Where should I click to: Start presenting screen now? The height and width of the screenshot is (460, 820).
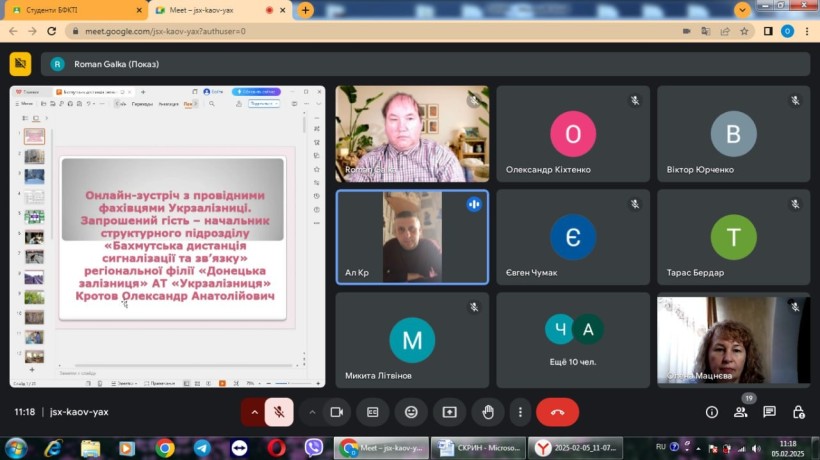click(449, 412)
